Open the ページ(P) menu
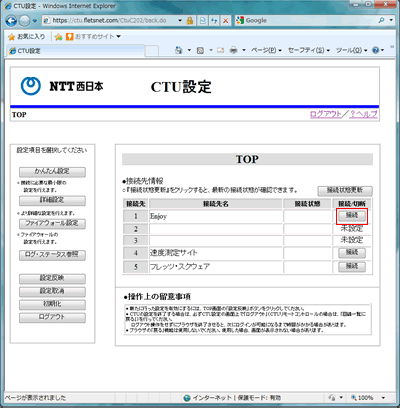This screenshot has width=400, height=408. (x=266, y=50)
